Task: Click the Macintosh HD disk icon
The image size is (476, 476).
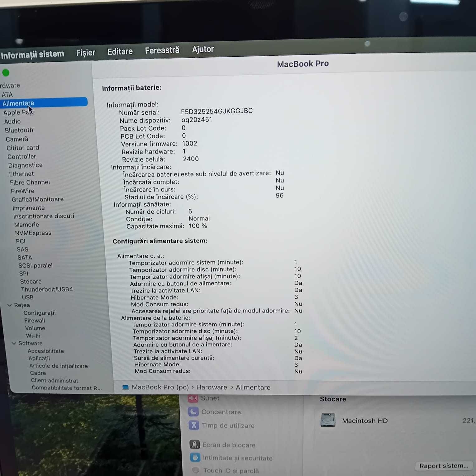Action: coord(328,420)
